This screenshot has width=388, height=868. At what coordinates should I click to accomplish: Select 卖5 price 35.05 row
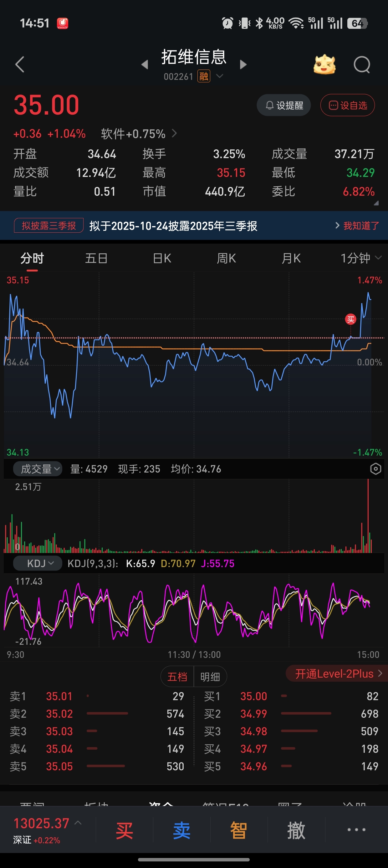click(x=97, y=766)
